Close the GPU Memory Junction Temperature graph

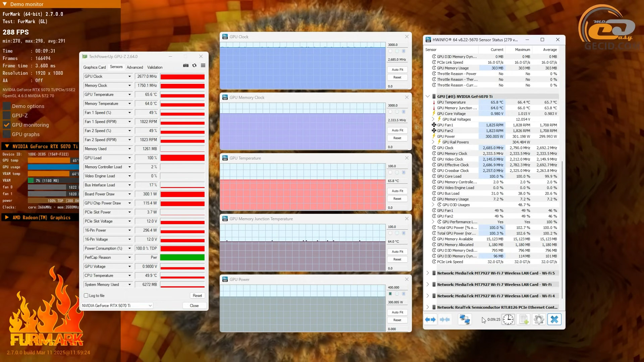coord(407,219)
